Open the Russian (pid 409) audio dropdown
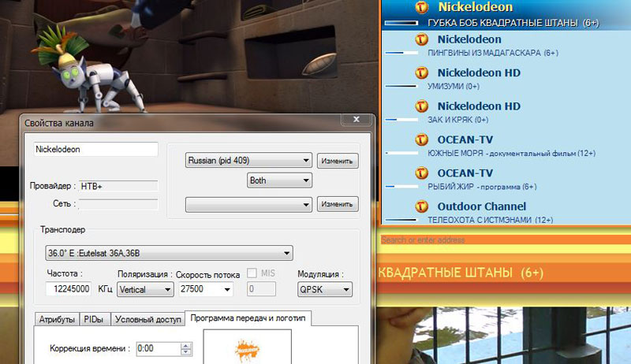This screenshot has height=364, width=631. click(x=248, y=161)
